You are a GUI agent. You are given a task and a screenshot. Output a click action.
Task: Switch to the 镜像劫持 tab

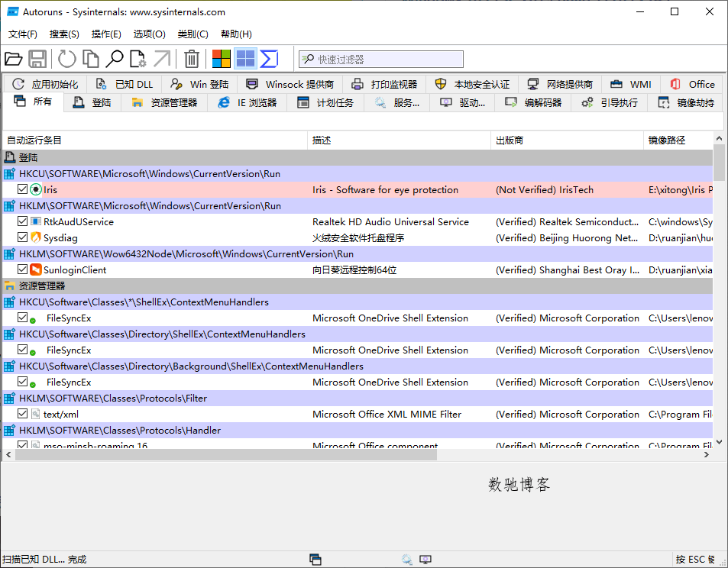pos(686,102)
